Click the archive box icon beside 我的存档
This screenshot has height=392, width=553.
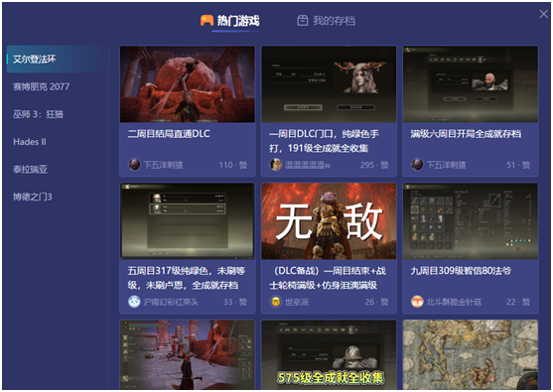(x=302, y=21)
